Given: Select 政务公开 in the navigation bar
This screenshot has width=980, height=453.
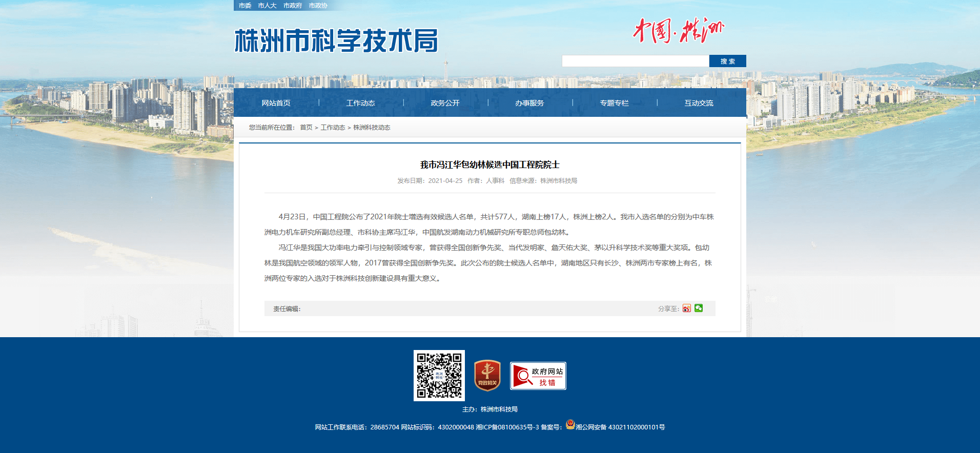Looking at the screenshot, I should coord(445,103).
